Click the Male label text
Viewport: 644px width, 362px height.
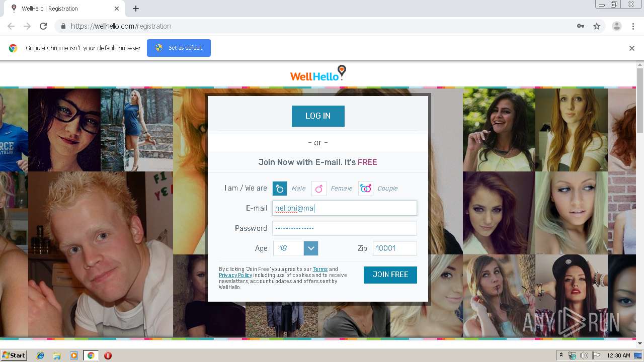tap(298, 189)
